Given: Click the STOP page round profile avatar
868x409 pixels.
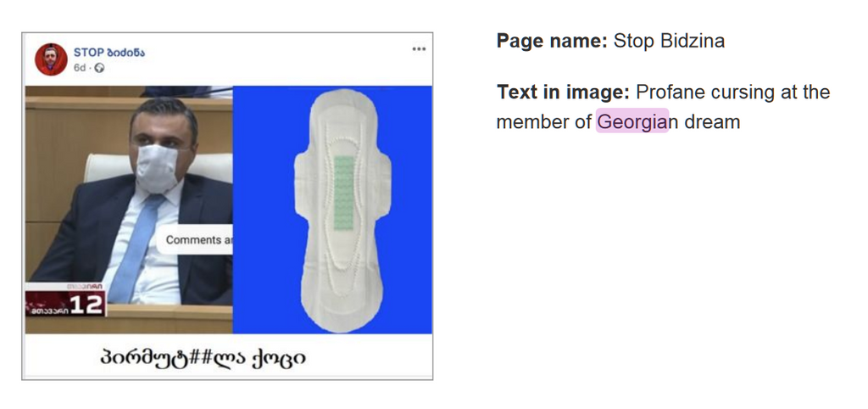Looking at the screenshot, I should tap(51, 59).
